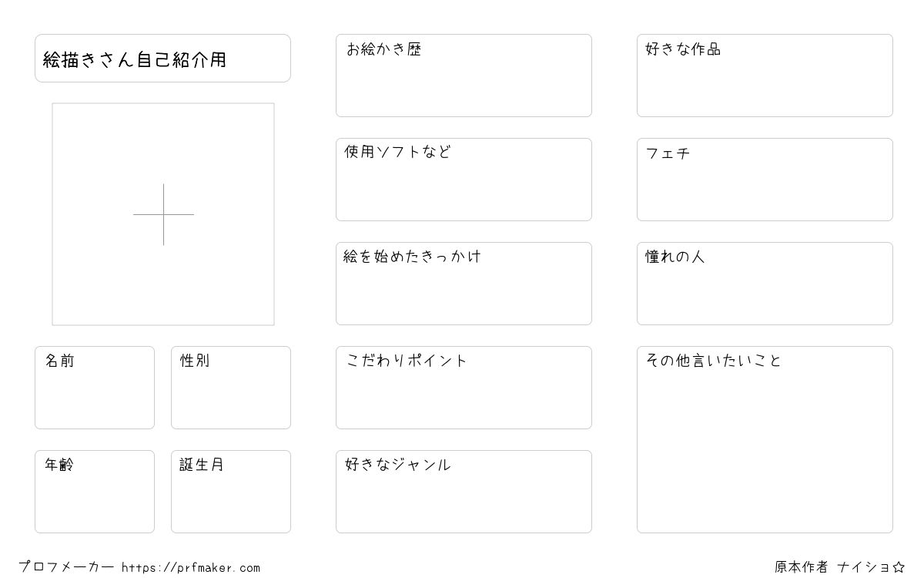924x578 pixels.
Task: Select the 性別 gender box
Action: pyautogui.click(x=231, y=388)
